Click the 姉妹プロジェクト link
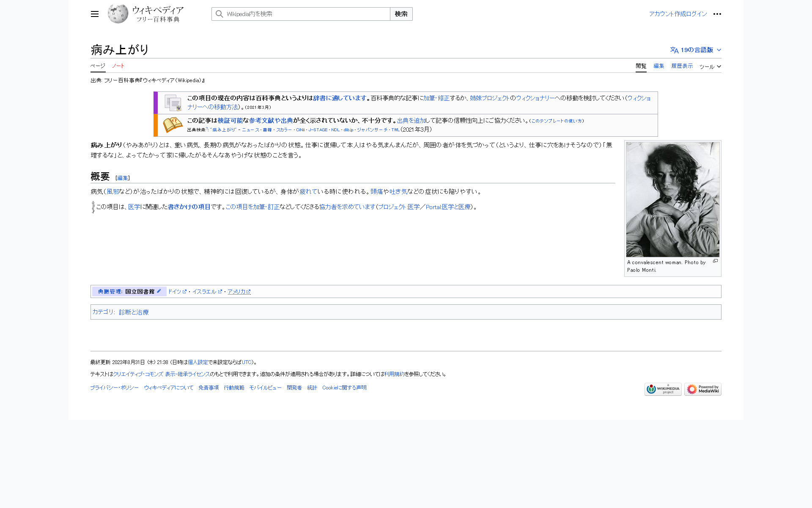This screenshot has width=812, height=508. 489,98
